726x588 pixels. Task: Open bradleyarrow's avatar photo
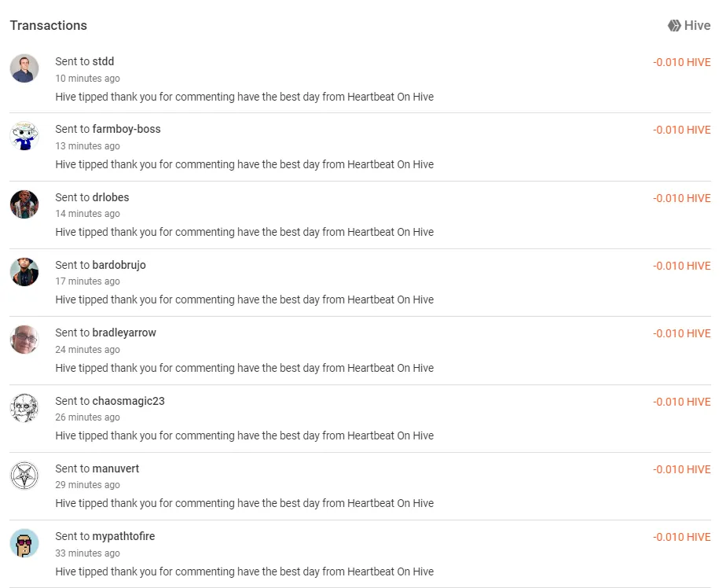pos(24,339)
